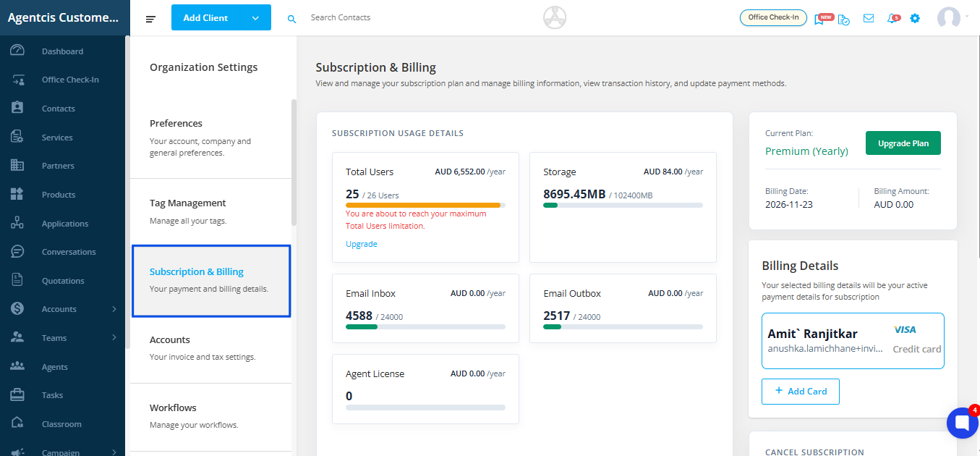Screen dimensions: 980x456
Task: Click the Upgrade link under Total Users
Action: tap(362, 244)
